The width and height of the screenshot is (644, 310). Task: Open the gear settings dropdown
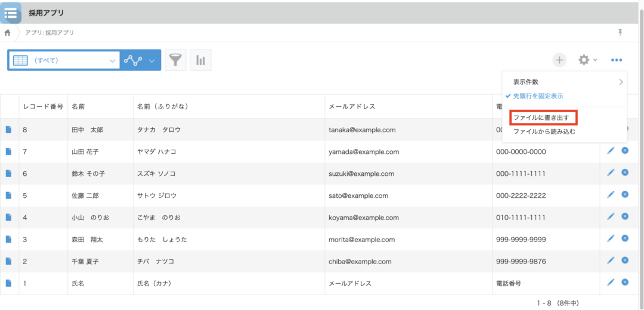tap(587, 60)
